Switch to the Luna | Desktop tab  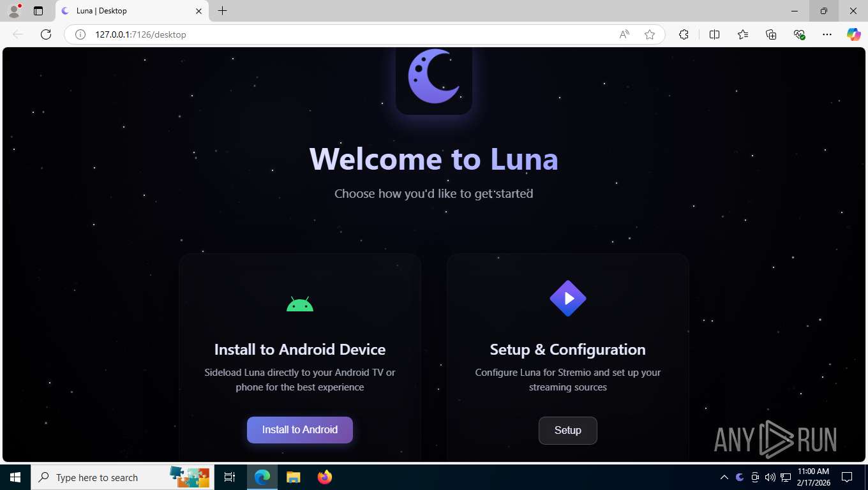[131, 11]
